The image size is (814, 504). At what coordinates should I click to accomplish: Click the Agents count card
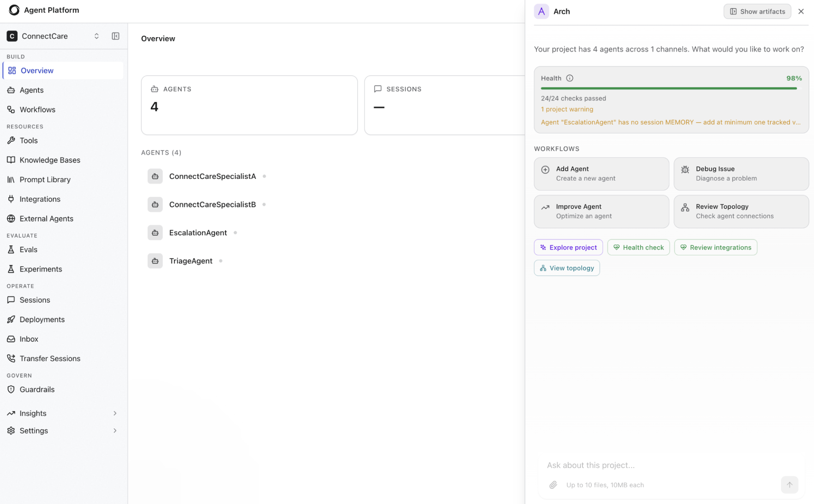pos(249,105)
